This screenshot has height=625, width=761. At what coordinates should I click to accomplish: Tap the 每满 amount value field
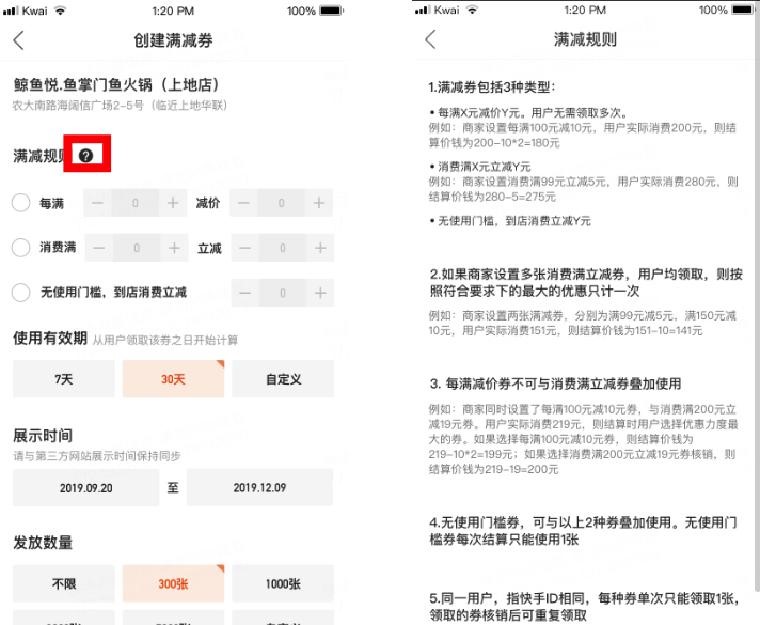coord(135,203)
